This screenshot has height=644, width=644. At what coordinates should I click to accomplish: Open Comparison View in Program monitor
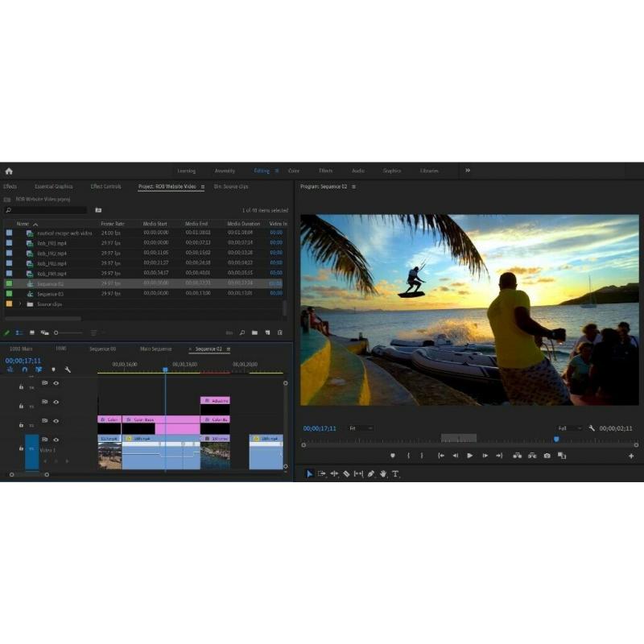pyautogui.click(x=562, y=456)
